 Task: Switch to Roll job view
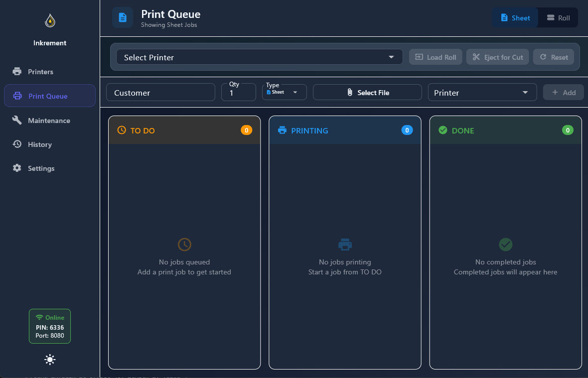558,18
